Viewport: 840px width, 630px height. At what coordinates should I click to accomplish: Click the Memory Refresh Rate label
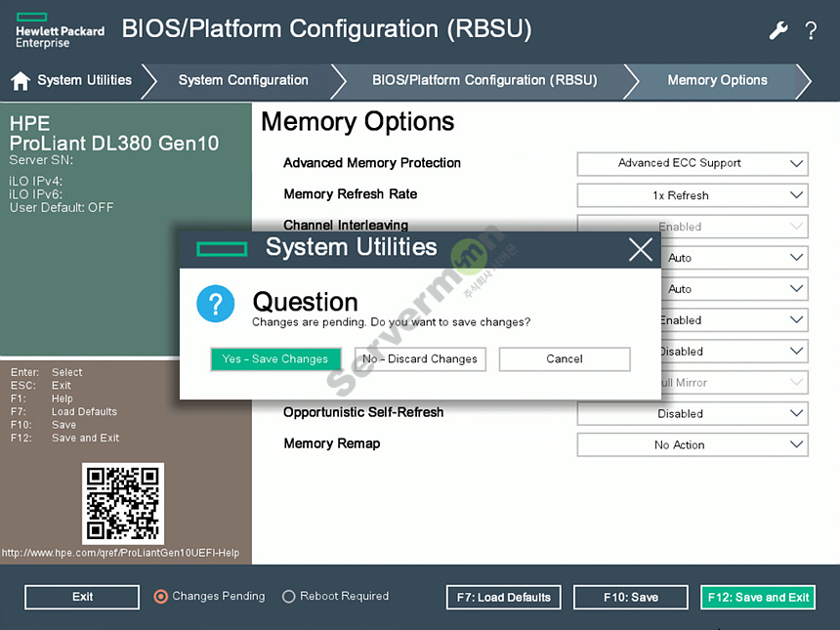pos(351,194)
